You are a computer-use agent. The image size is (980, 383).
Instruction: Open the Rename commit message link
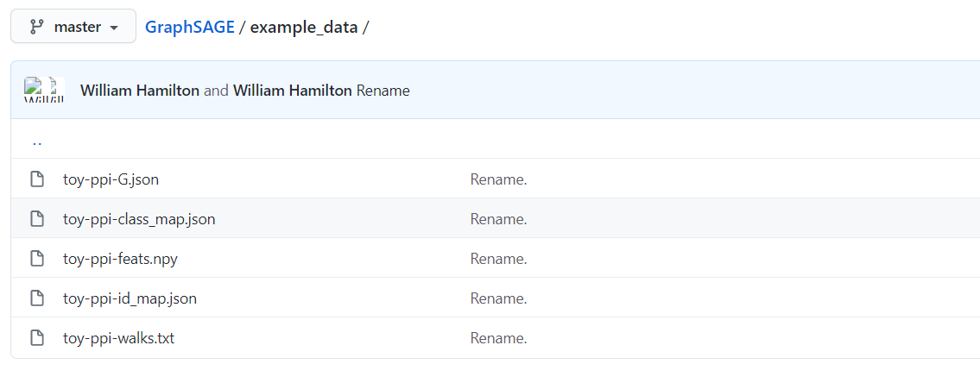point(383,91)
